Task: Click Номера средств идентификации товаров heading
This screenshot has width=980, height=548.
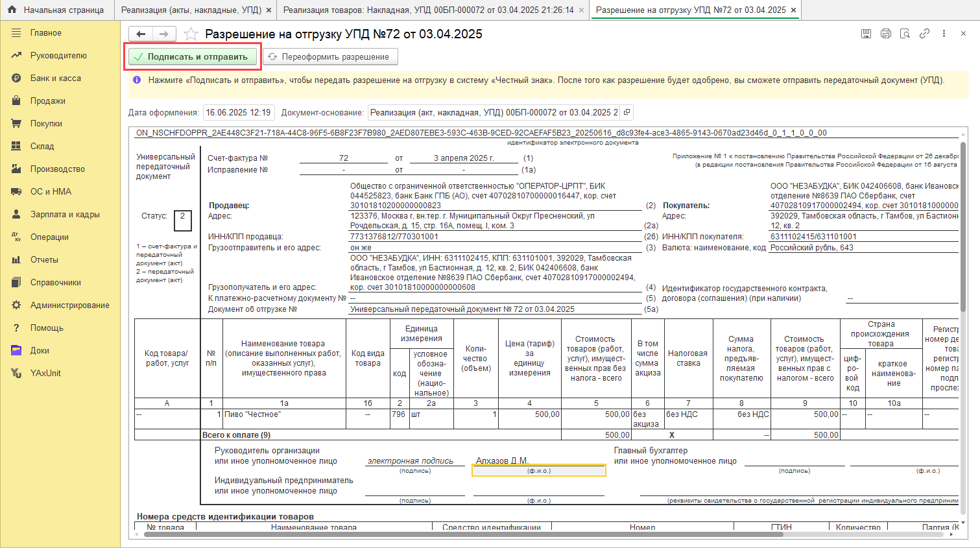Action: [225, 516]
